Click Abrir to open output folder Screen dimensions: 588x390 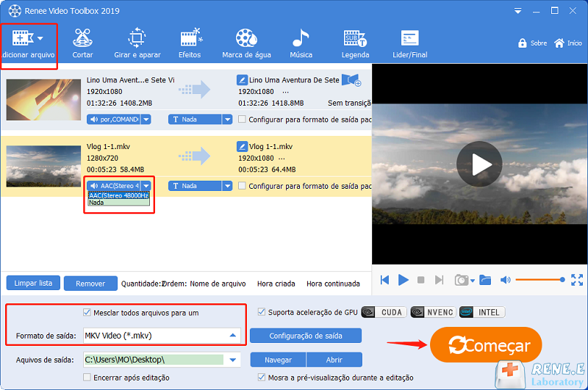[x=334, y=360]
